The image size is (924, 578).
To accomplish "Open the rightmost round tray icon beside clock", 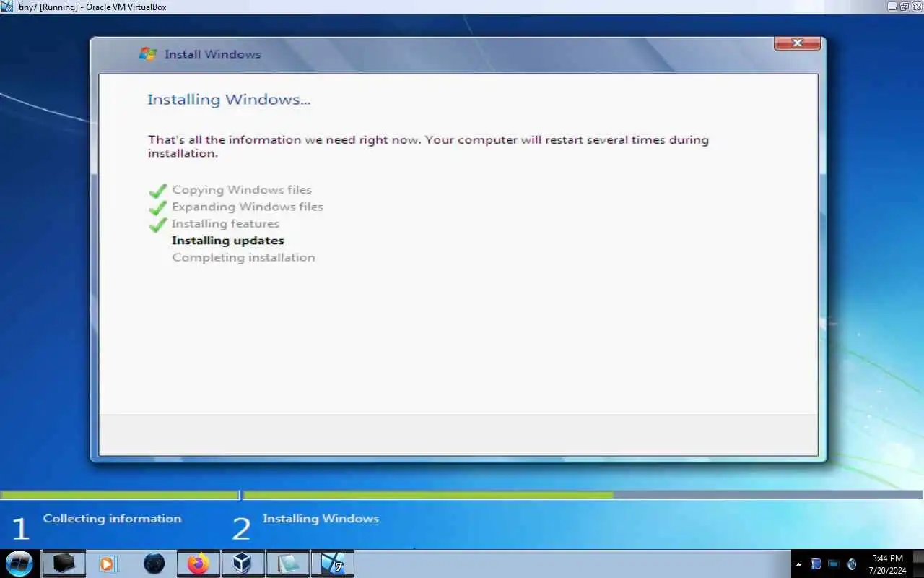I will pos(852,564).
